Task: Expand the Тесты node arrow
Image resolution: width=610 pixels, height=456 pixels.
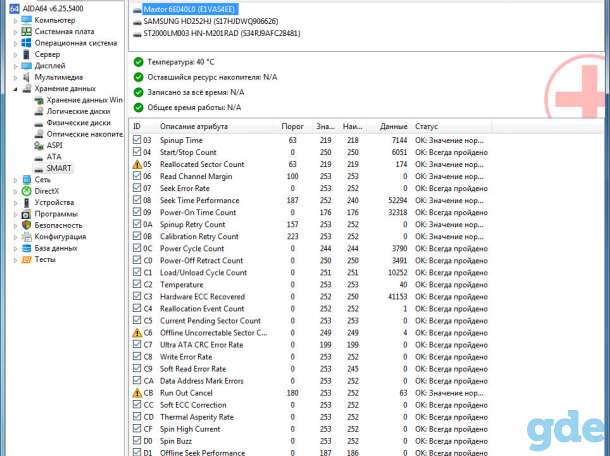Action: pos(16,260)
